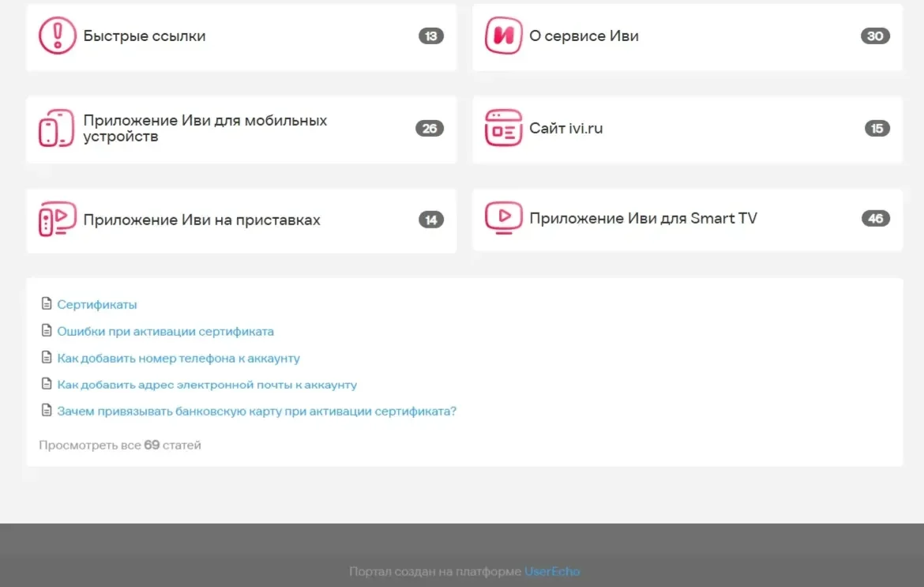
Task: Click the mobile devices category icon
Action: coord(57,128)
